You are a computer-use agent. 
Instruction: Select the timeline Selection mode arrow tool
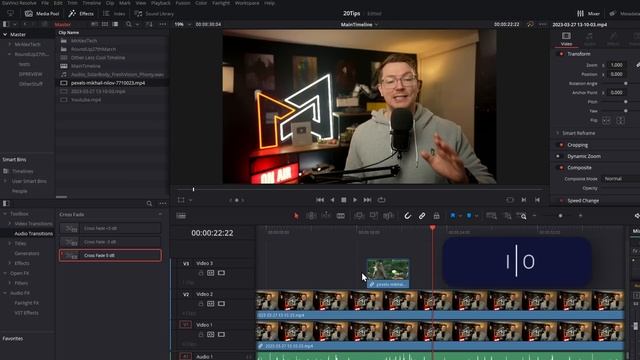click(296, 216)
